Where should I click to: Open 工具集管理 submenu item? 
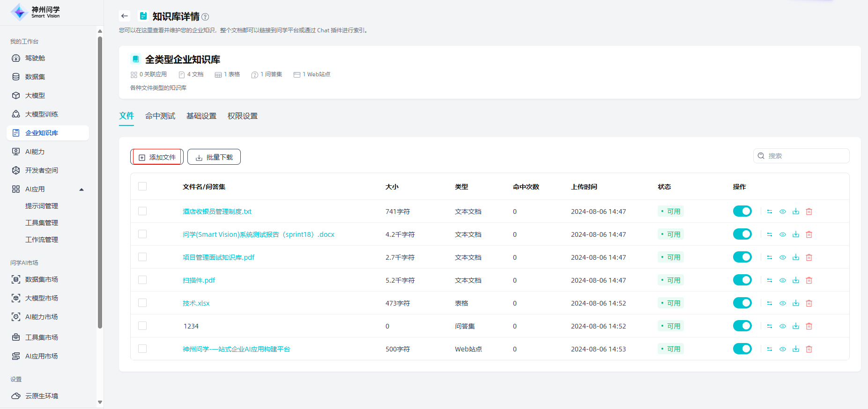pyautogui.click(x=42, y=223)
